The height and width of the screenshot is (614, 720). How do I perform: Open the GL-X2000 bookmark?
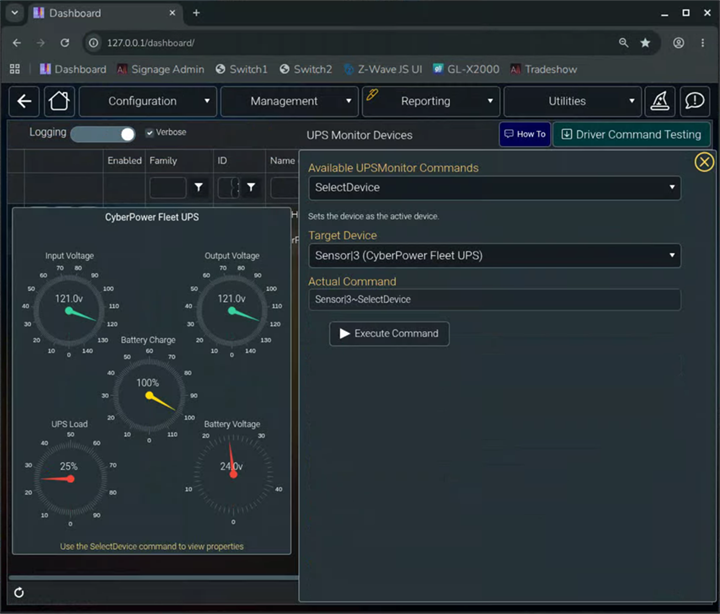point(466,69)
